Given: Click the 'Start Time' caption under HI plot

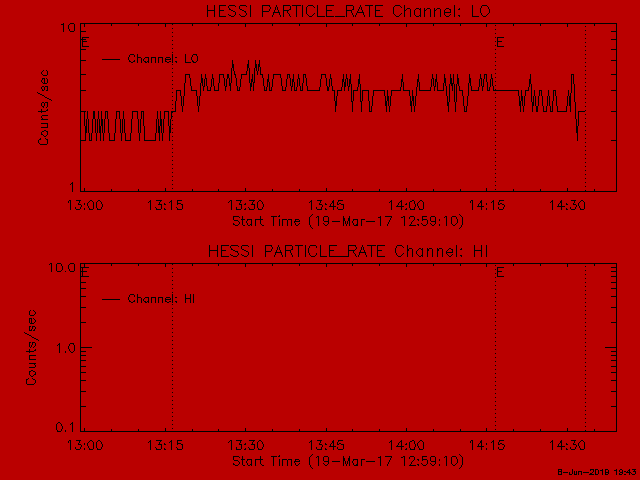Looking at the screenshot, I should coord(348,461).
